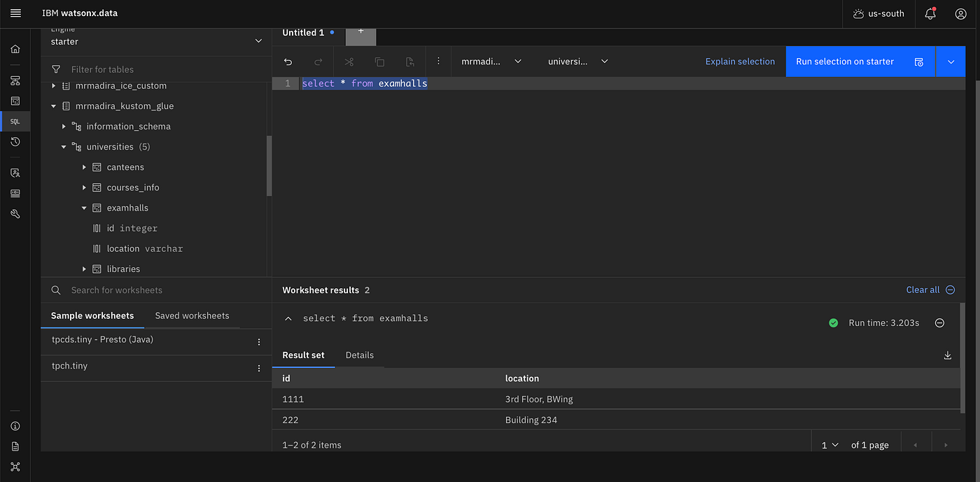Viewport: 980px width, 482px height.
Task: Open the editor toolbar overflow menu
Action: [438, 62]
